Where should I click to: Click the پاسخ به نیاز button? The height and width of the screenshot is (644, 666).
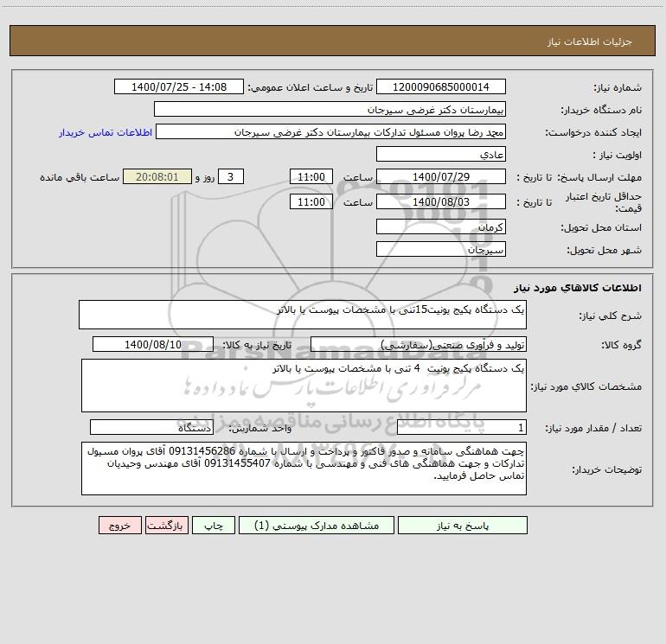click(463, 525)
